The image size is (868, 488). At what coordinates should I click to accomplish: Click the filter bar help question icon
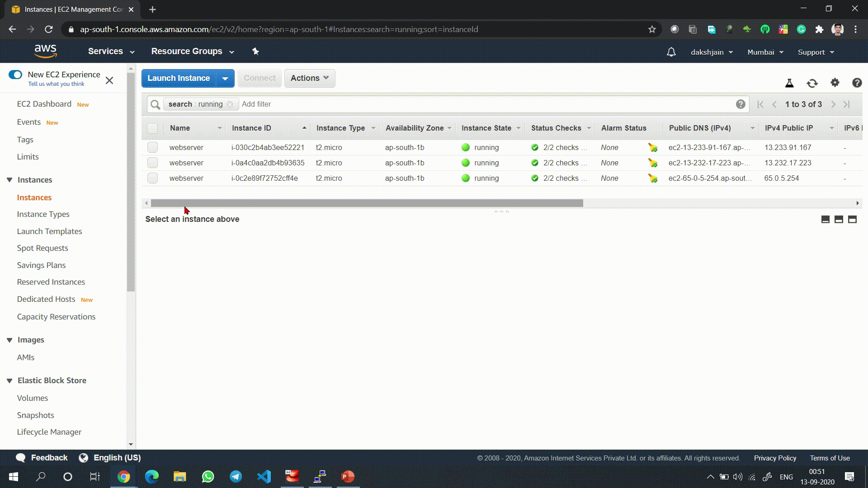coord(741,104)
